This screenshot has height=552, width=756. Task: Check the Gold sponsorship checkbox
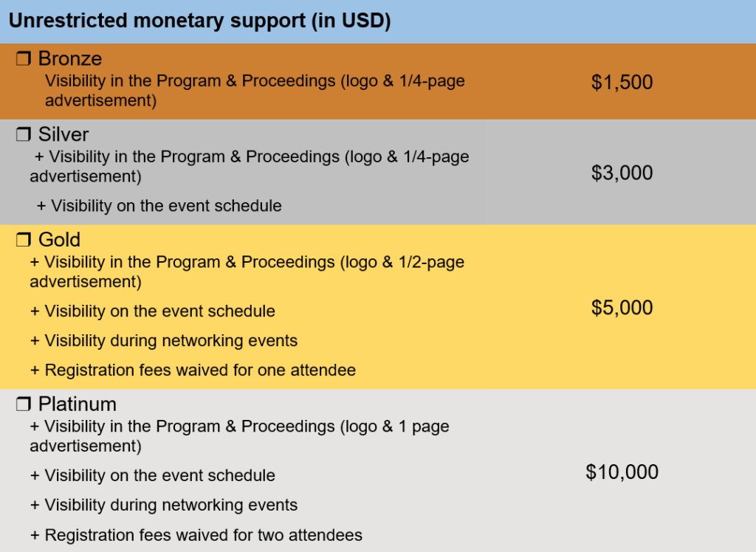24,240
